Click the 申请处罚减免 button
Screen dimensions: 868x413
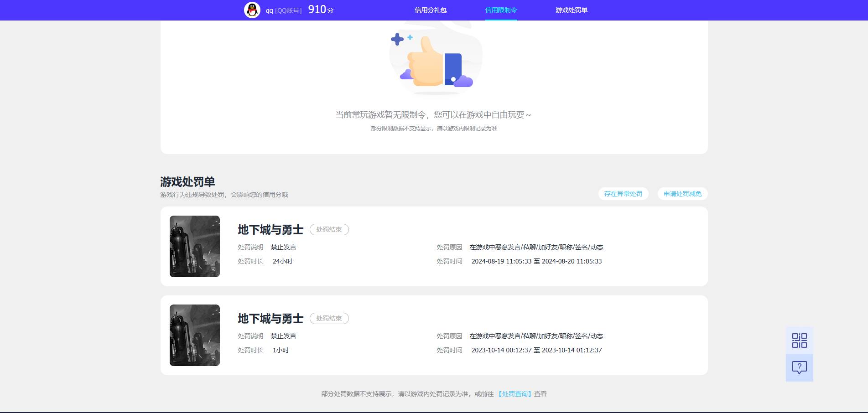point(682,194)
